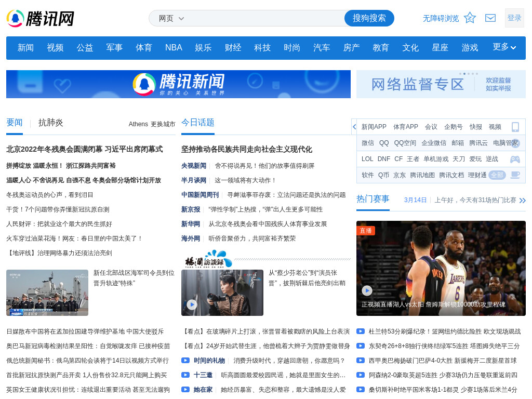Open the 北京2022年冬残奥会圆满闭幕 headline
Viewport: 532px width, 399px height.
pos(85,149)
